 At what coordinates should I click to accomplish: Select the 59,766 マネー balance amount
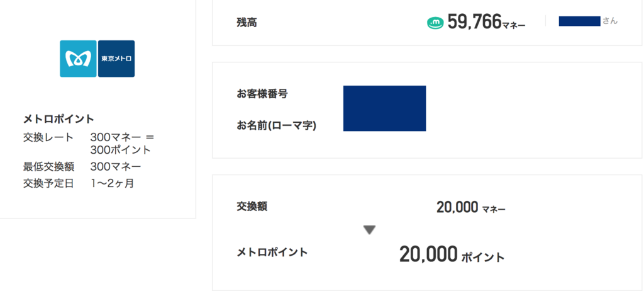tap(486, 22)
